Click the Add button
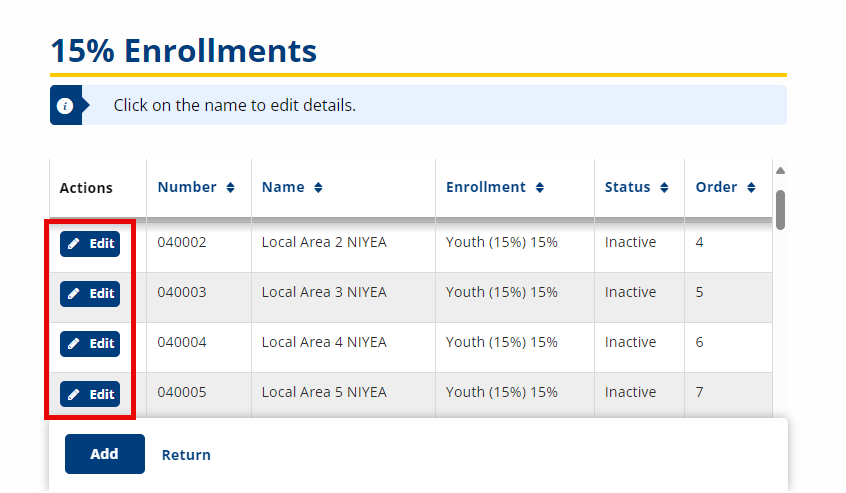Viewport: 846px width, 493px height. coord(105,454)
